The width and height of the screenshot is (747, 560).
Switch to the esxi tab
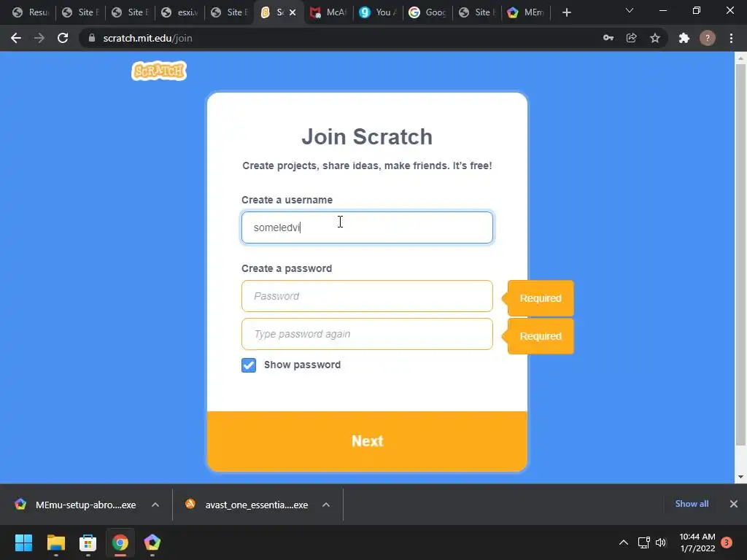point(179,12)
